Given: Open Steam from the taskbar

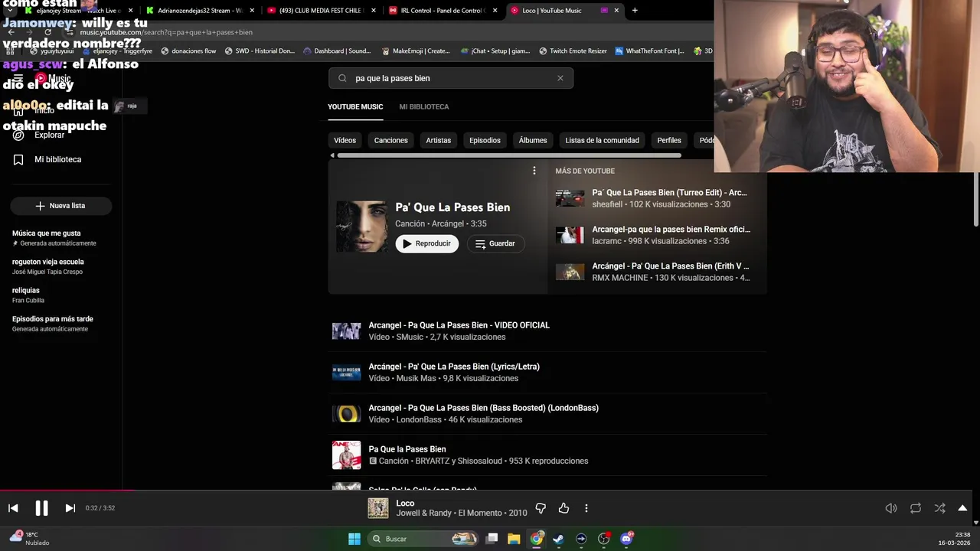Looking at the screenshot, I should pyautogui.click(x=559, y=539).
